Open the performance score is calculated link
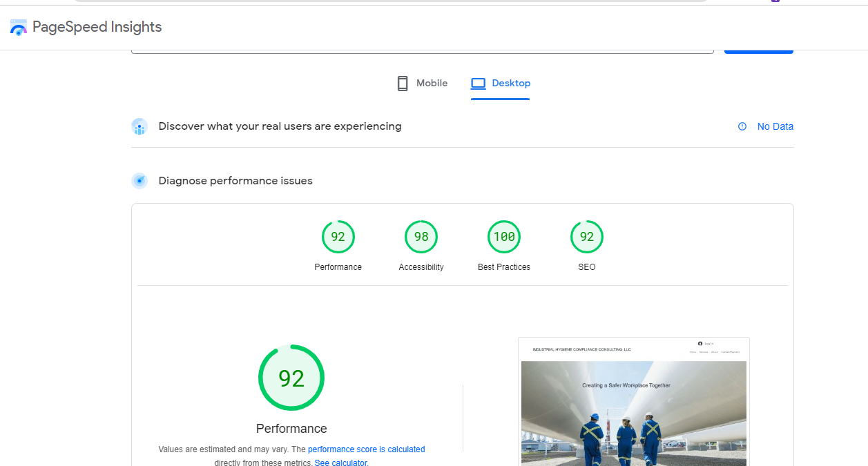The image size is (868, 466). 366,449
